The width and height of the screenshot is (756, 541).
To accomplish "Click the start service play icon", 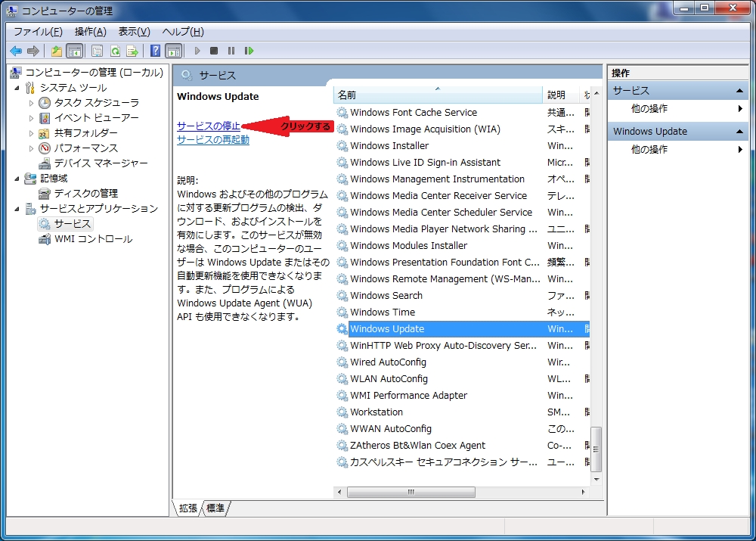I will [197, 51].
